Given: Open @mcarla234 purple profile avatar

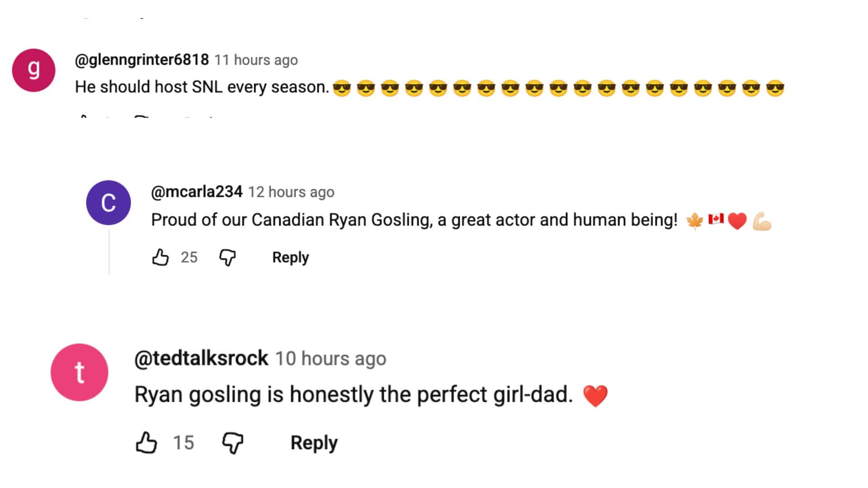Looking at the screenshot, I should [x=108, y=202].
